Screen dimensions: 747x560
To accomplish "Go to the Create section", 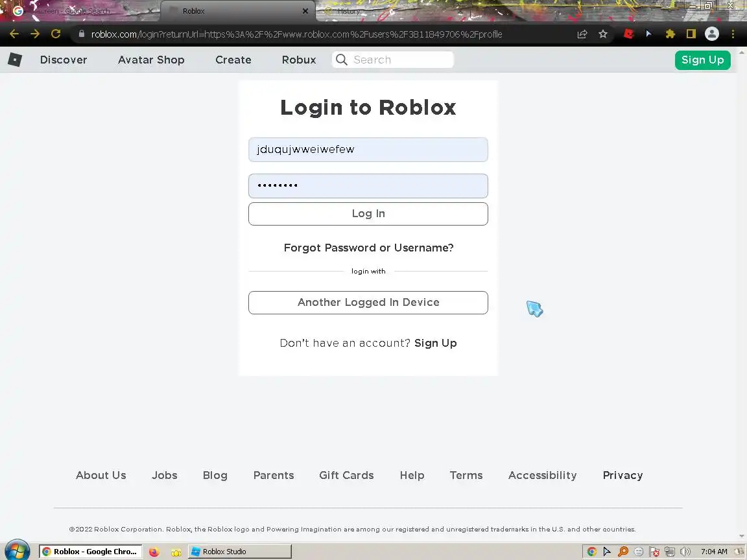I will (233, 60).
